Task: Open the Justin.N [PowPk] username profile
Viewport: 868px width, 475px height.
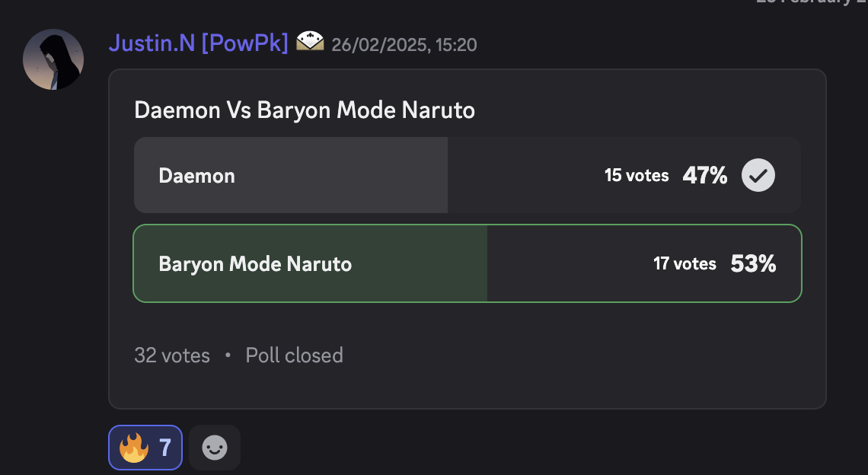Action: pyautogui.click(x=198, y=43)
